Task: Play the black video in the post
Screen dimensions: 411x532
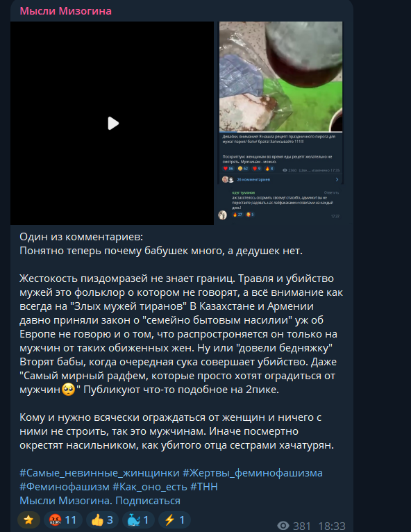Action: [112, 123]
